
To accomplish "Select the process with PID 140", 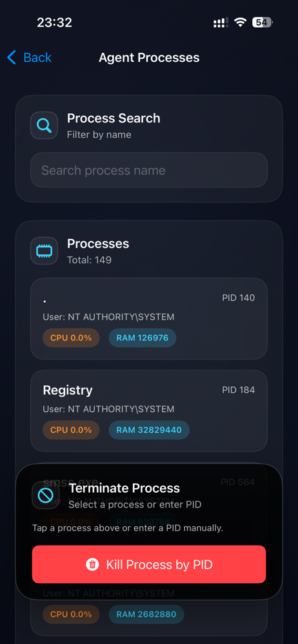I will point(149,319).
